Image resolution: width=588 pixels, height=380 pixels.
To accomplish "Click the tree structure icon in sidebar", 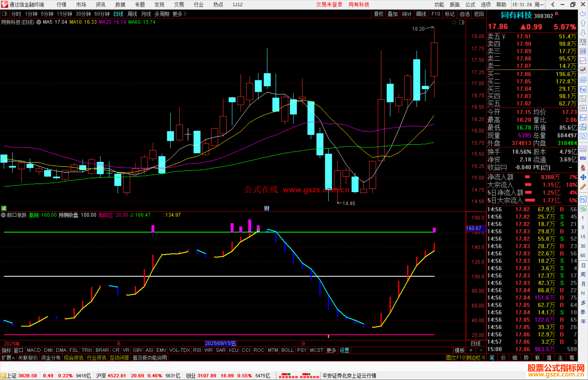I will (x=583, y=99).
